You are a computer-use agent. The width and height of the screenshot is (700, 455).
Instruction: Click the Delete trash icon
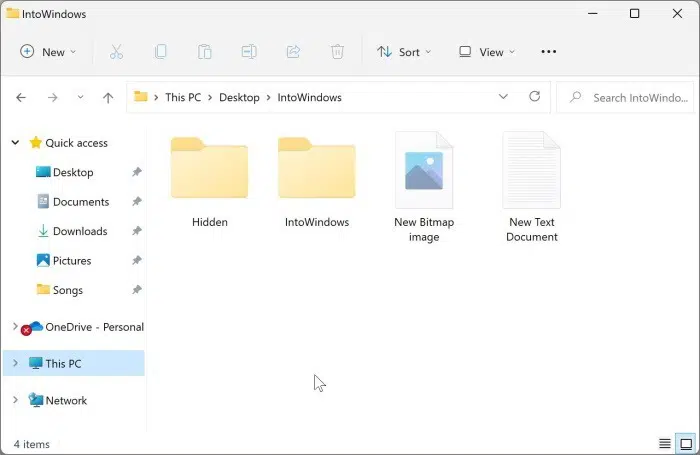[x=337, y=52]
